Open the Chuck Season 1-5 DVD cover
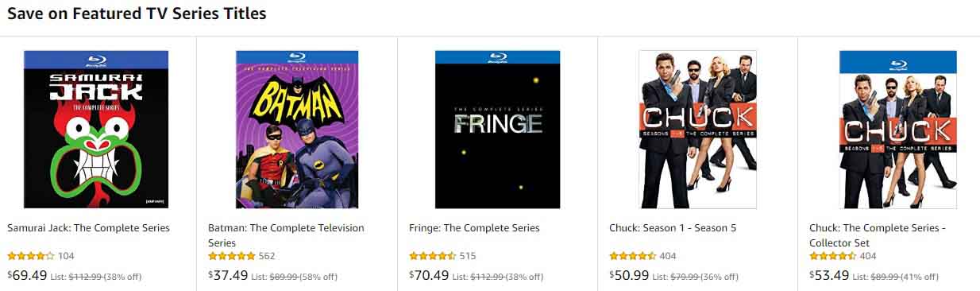Screen dimensions: 980x291 pyautogui.click(x=698, y=130)
